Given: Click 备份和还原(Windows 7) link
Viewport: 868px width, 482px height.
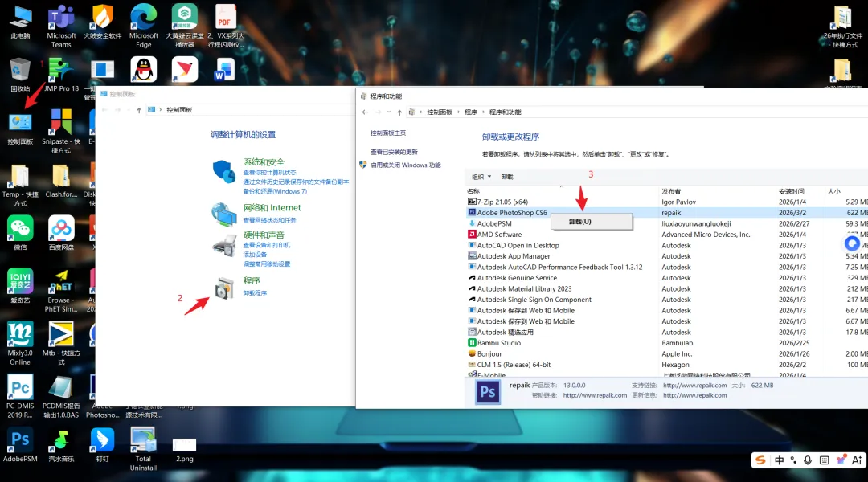Looking at the screenshot, I should [275, 191].
